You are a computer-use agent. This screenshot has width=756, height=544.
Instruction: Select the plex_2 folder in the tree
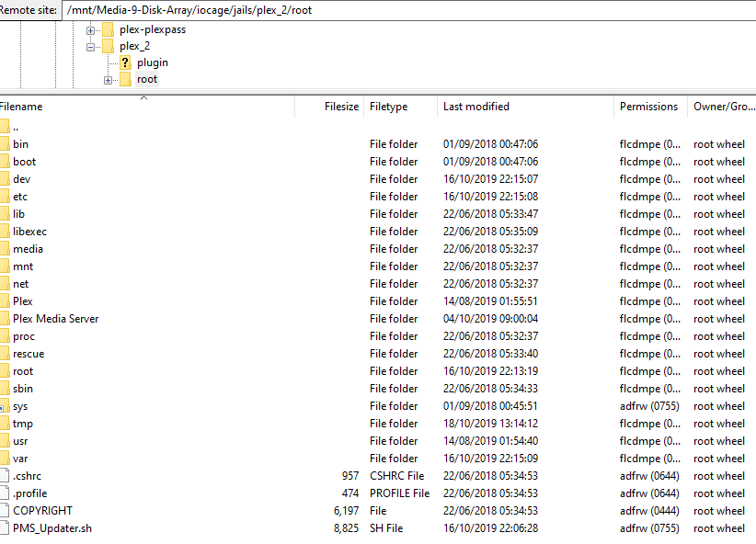coord(134,46)
